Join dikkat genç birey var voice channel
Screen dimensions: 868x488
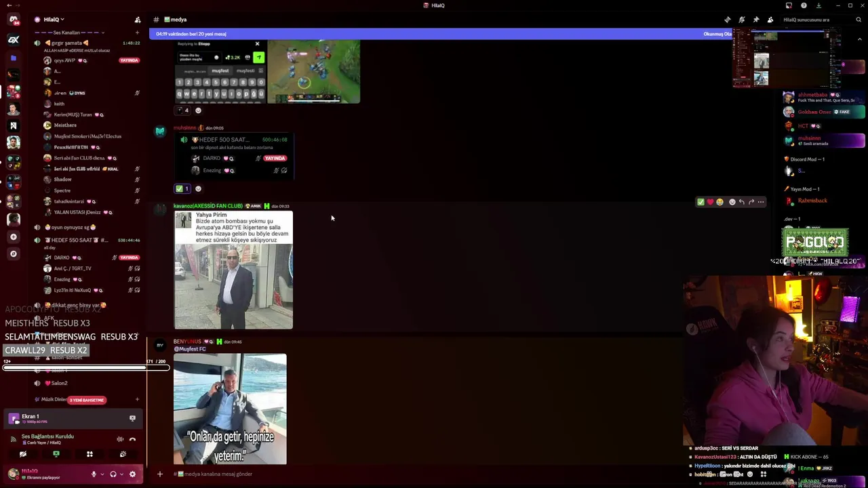[x=77, y=305]
